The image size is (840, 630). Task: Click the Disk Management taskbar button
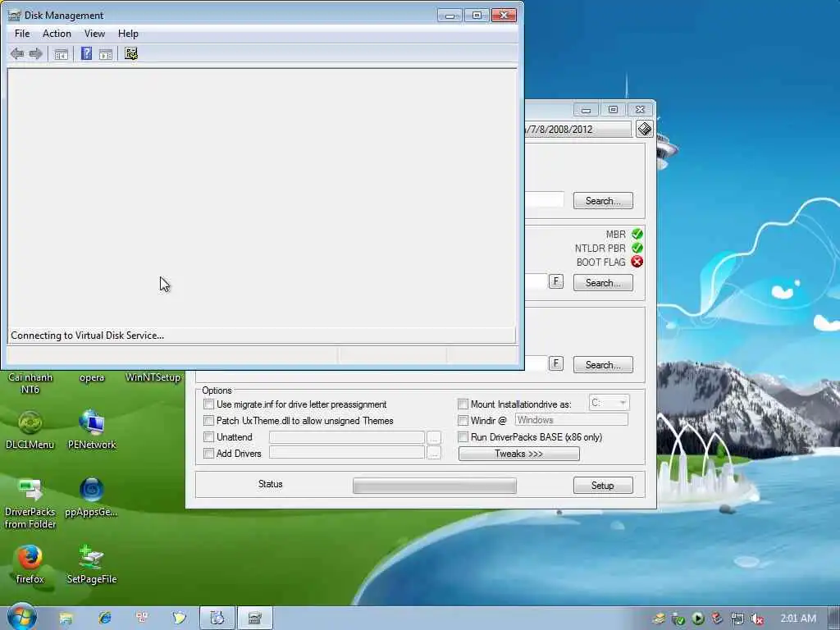point(255,619)
